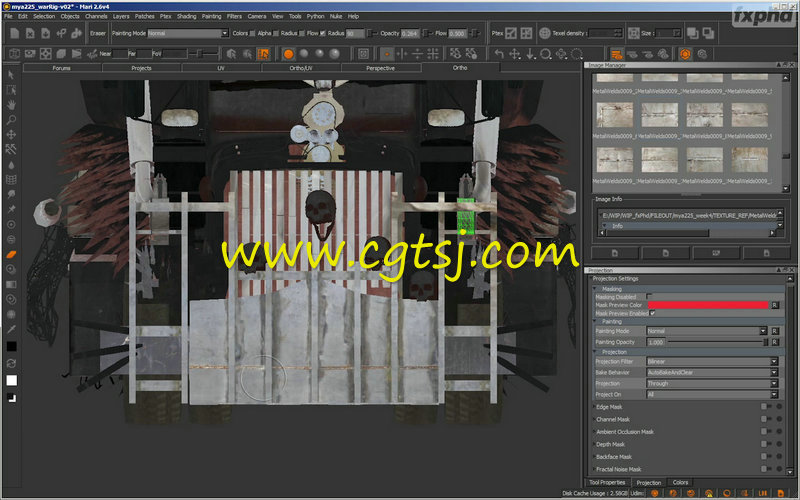Click the orange object selection mode icon

coord(263,54)
